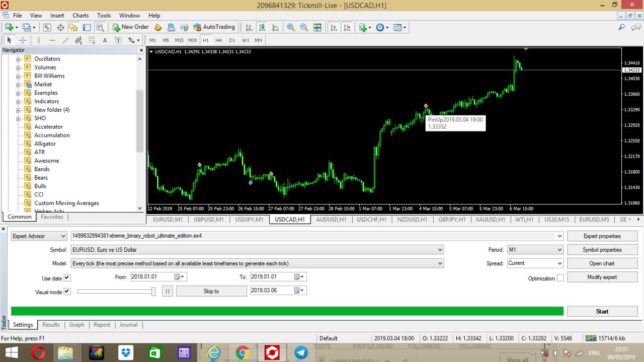Open the Charts menu
Viewport: 644px width, 362px height.
pyautogui.click(x=80, y=16)
